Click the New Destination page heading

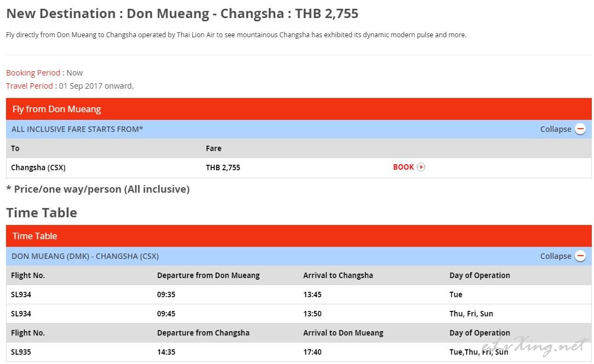click(x=182, y=14)
